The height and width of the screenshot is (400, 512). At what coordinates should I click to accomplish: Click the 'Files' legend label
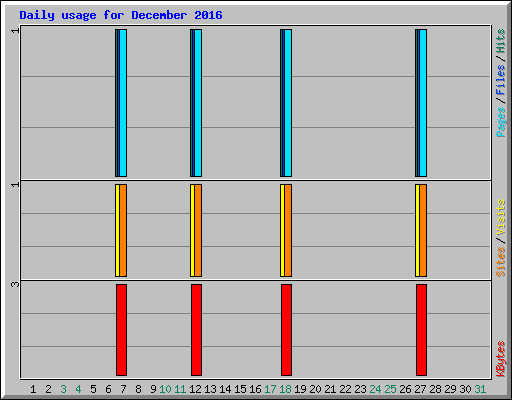pyautogui.click(x=501, y=80)
